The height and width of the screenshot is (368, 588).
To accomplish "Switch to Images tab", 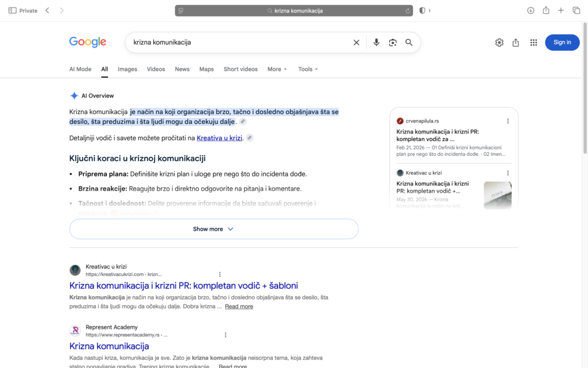I will coord(127,69).
